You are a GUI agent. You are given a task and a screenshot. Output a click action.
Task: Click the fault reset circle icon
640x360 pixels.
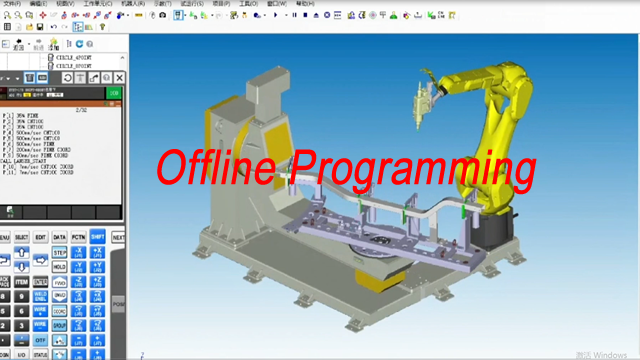(327, 16)
